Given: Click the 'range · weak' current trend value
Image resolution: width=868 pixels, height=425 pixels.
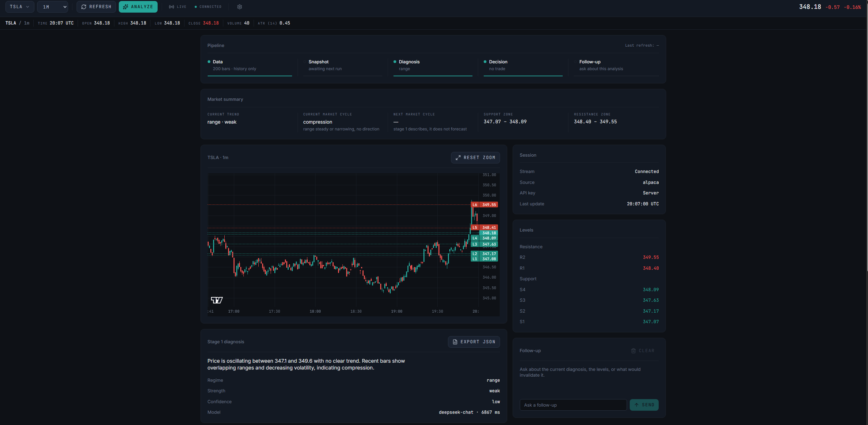Looking at the screenshot, I should tap(222, 122).
